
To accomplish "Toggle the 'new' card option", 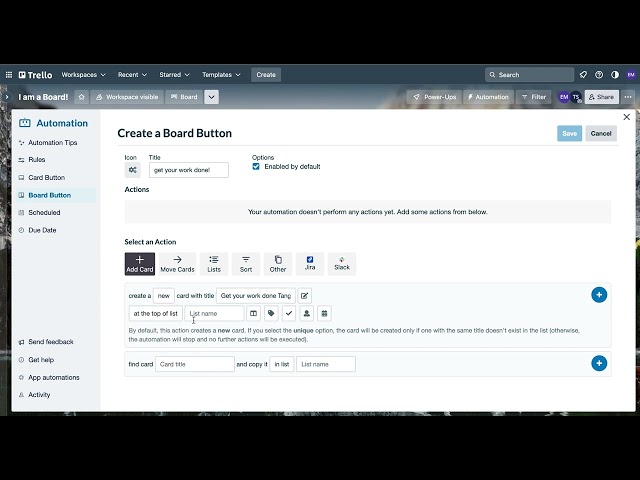I will (164, 296).
